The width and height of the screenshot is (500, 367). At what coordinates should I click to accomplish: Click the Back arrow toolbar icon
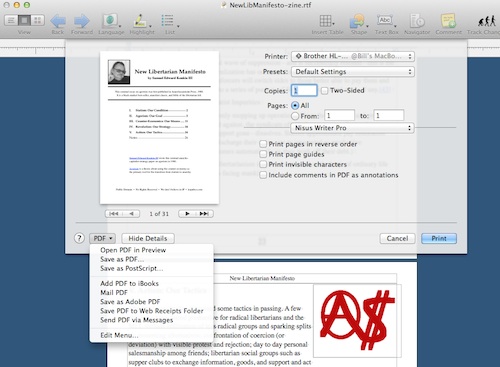tap(58, 21)
